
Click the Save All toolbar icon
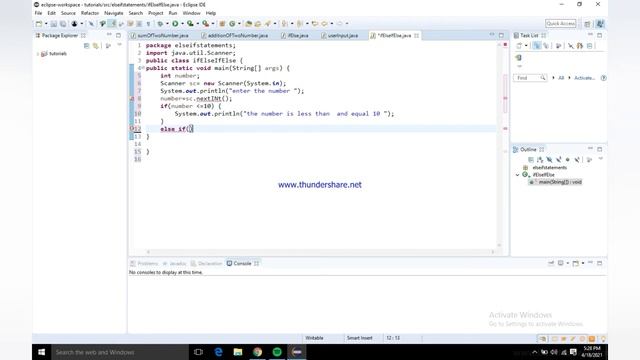pos(63,24)
